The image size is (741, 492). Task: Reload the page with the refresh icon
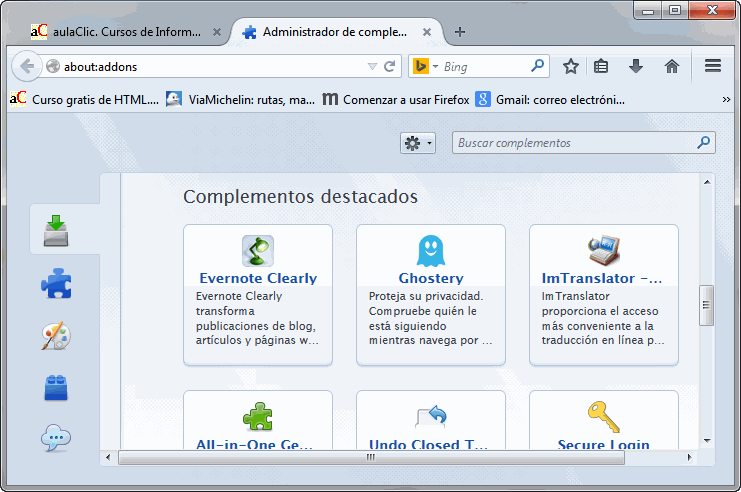pos(390,66)
